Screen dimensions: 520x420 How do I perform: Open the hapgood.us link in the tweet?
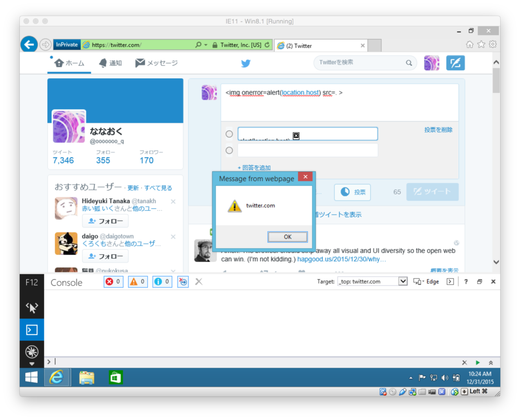[342, 259]
